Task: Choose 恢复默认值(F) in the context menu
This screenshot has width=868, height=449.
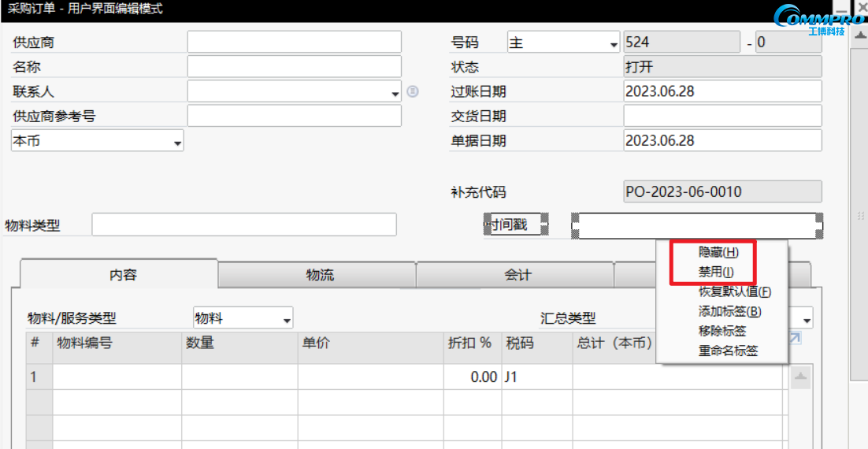Action: pyautogui.click(x=735, y=291)
